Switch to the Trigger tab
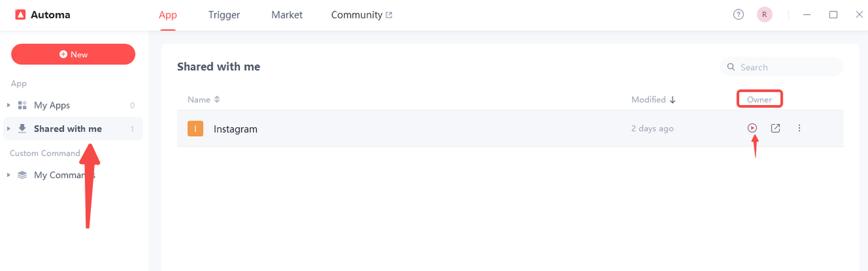The width and height of the screenshot is (868, 271). (x=224, y=15)
